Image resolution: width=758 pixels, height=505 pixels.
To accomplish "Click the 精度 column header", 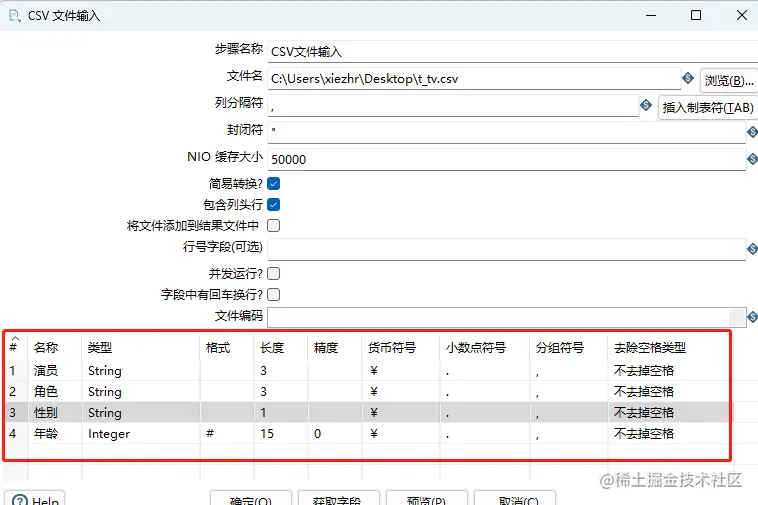I will [x=335, y=347].
